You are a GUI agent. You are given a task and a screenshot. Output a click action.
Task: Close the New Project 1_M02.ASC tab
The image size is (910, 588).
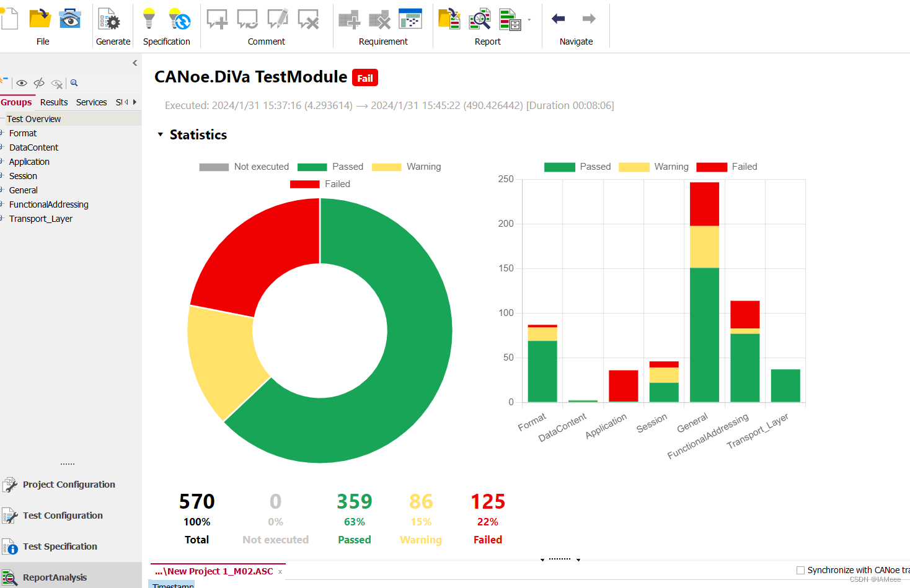click(x=280, y=572)
